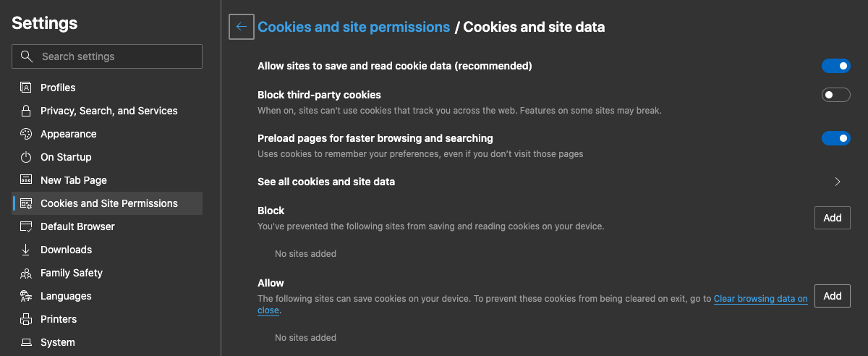
Task: Click the New Tab Page icon
Action: click(x=26, y=180)
